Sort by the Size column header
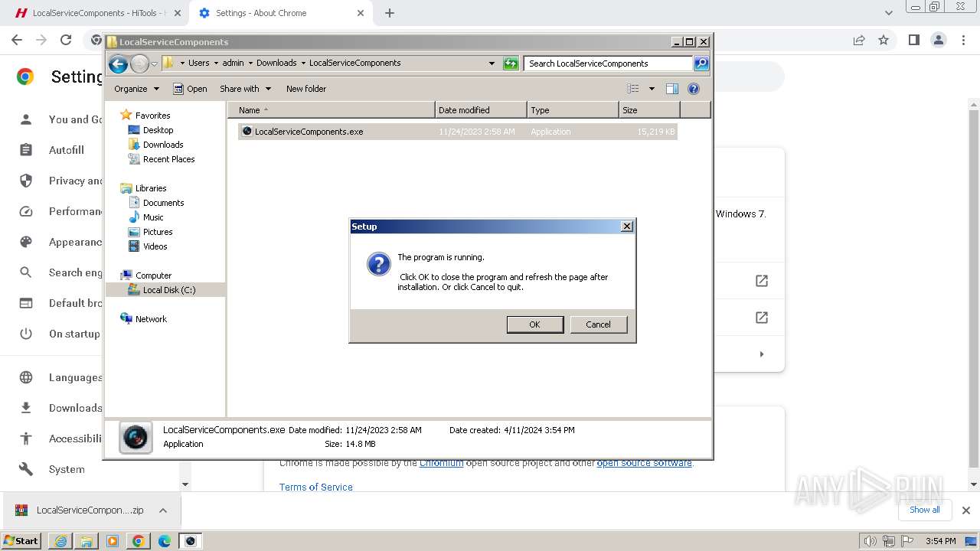 point(649,110)
